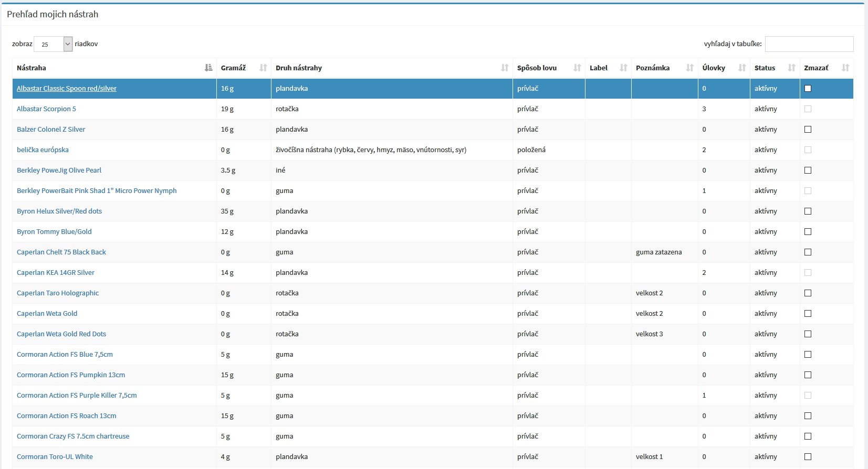868x469 pixels.
Task: Sort by Poznámka column arrows
Action: 690,68
